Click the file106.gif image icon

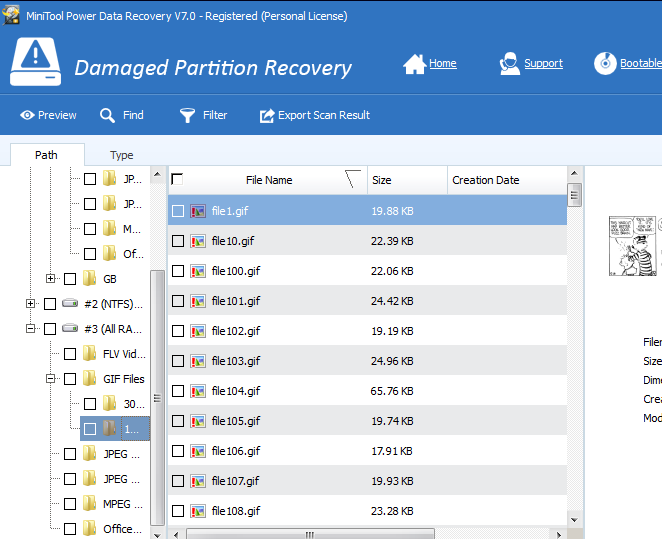click(x=198, y=451)
